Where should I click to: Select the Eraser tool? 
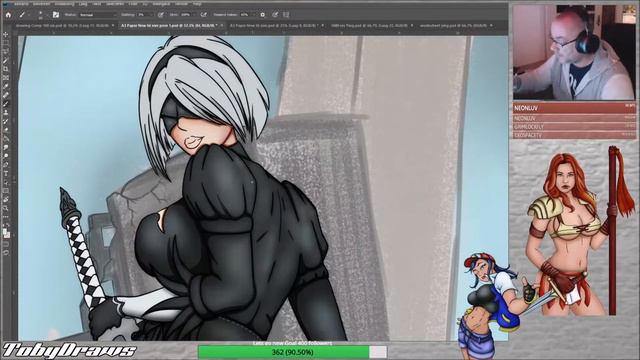(x=6, y=129)
